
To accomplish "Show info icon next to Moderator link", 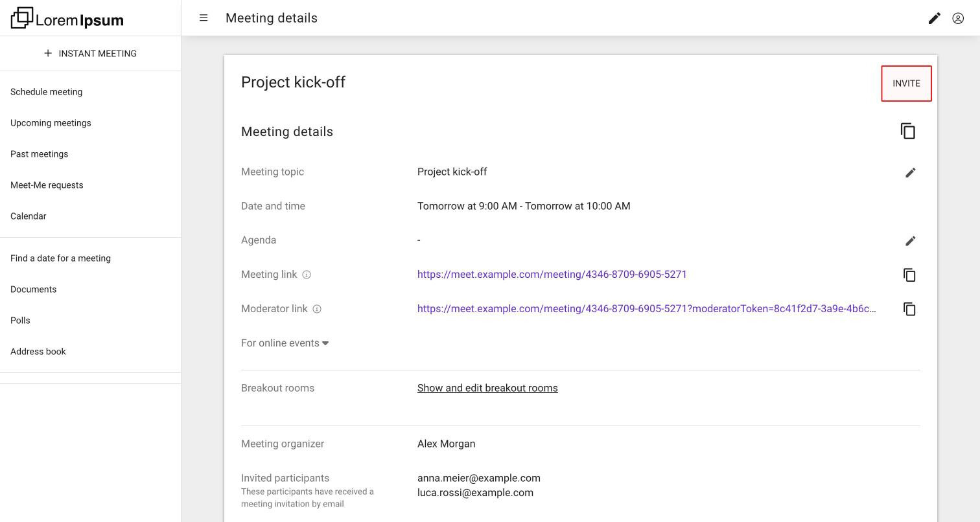I will [x=317, y=309].
